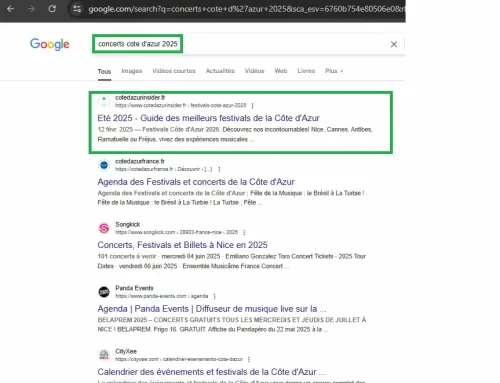
Task: Select the Tous tab
Action: coord(104,71)
